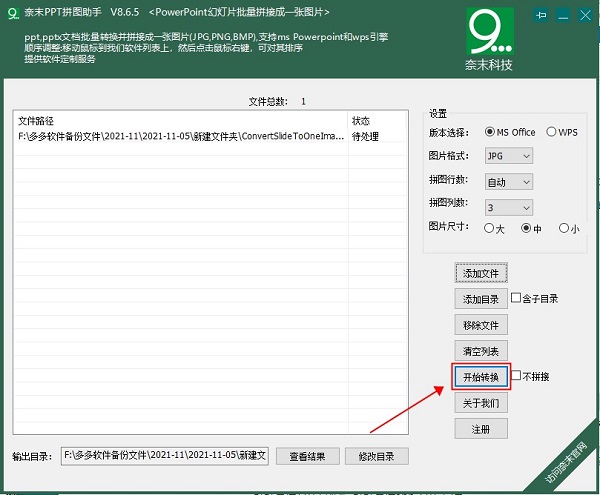Click the 访问奈末官网 corner link
The width and height of the screenshot is (600, 495).
pos(566,462)
